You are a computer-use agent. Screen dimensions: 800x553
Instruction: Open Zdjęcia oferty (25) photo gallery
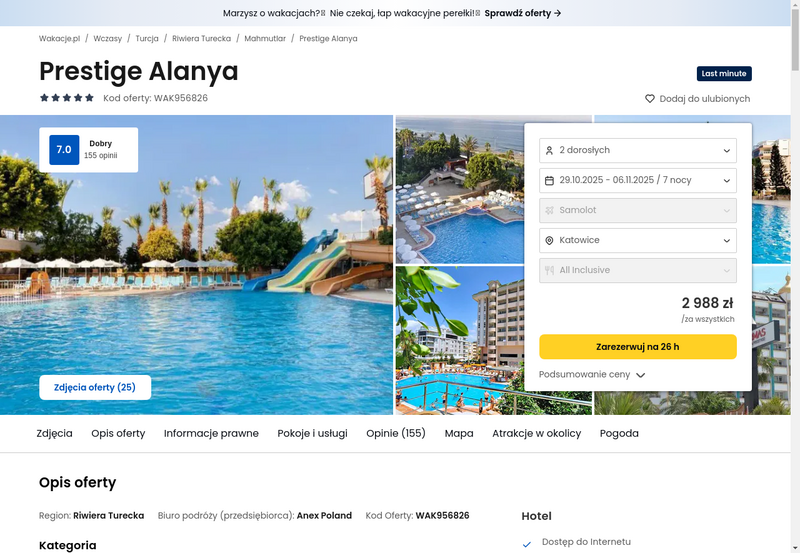[95, 387]
